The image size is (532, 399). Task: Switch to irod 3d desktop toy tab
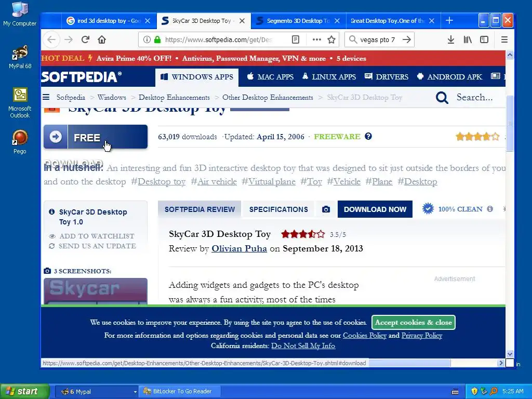(x=109, y=21)
